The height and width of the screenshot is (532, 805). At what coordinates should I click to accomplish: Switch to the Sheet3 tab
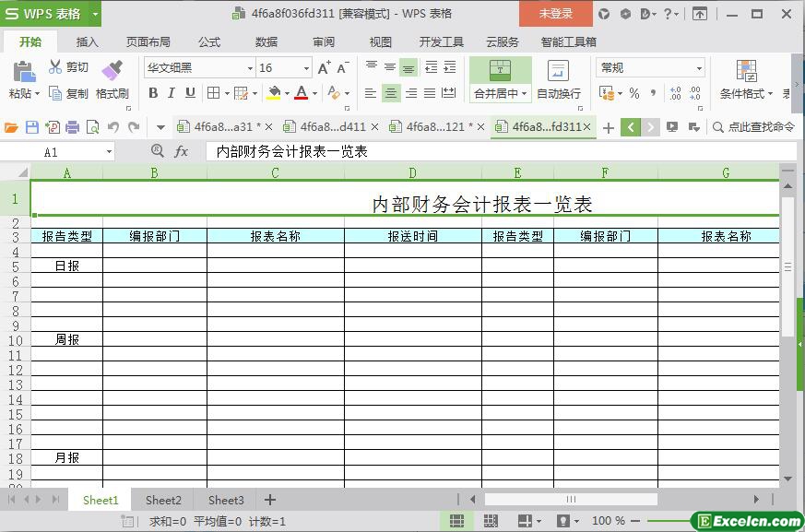click(226, 500)
